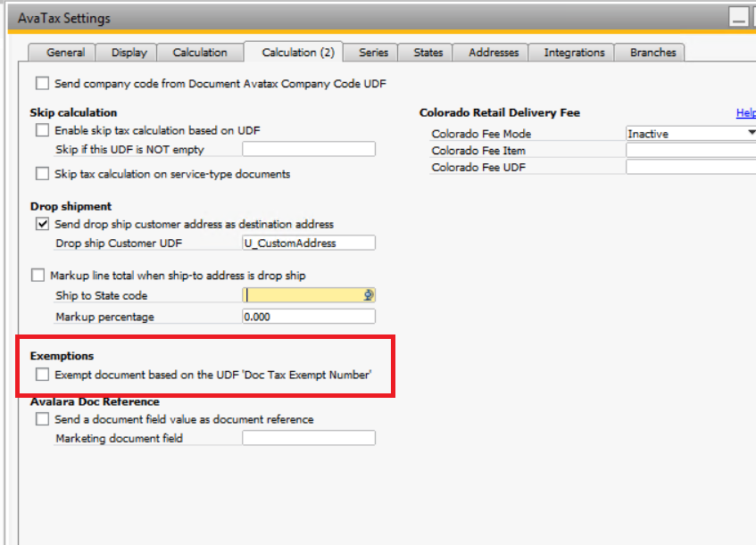
Task: Click the Colorado Fee Item field
Action: [691, 151]
